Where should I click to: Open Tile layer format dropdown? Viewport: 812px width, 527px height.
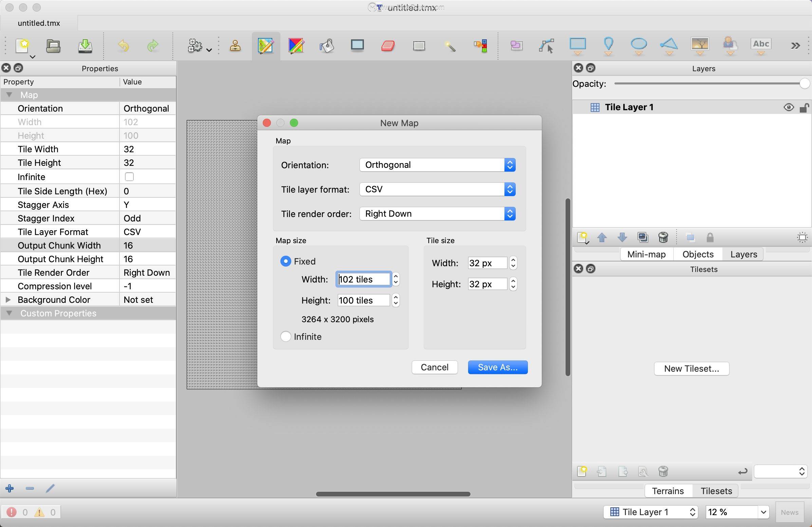point(437,189)
